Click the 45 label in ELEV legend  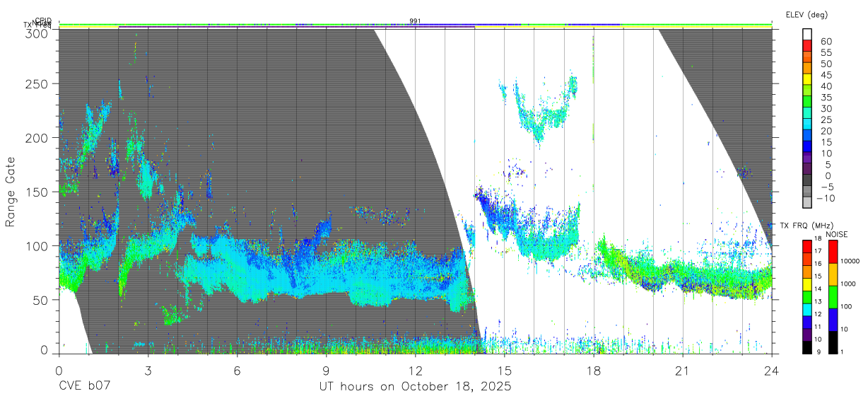[826, 75]
